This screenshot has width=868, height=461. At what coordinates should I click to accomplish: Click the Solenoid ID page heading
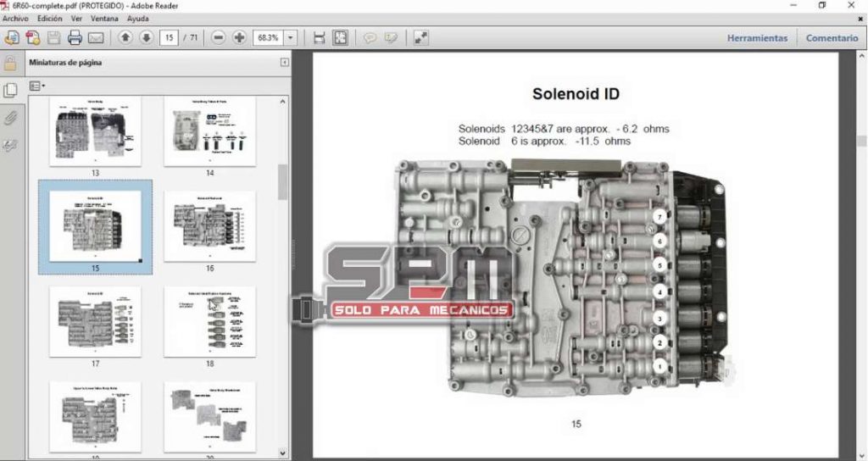click(x=576, y=93)
